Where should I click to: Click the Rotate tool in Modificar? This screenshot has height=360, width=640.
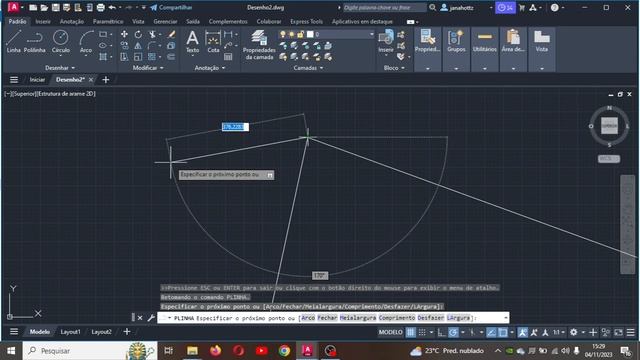(138, 35)
